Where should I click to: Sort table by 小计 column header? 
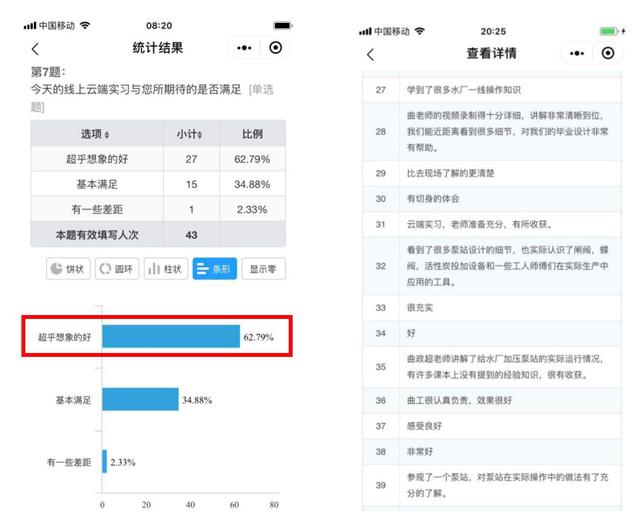coord(190,134)
